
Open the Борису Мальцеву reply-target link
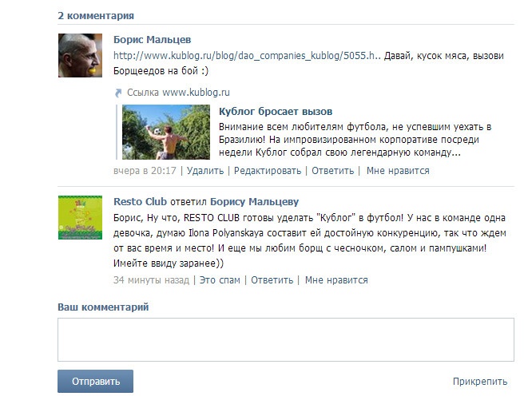coord(255,201)
